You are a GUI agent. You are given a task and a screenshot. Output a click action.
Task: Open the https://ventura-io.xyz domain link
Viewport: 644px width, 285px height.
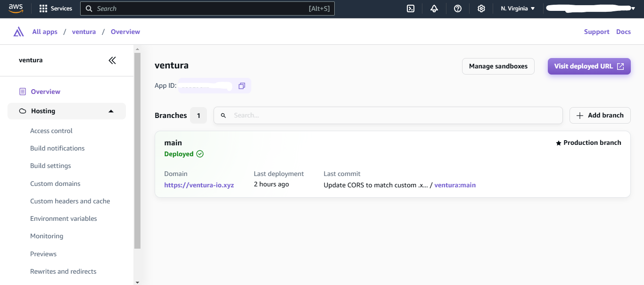[x=199, y=185]
